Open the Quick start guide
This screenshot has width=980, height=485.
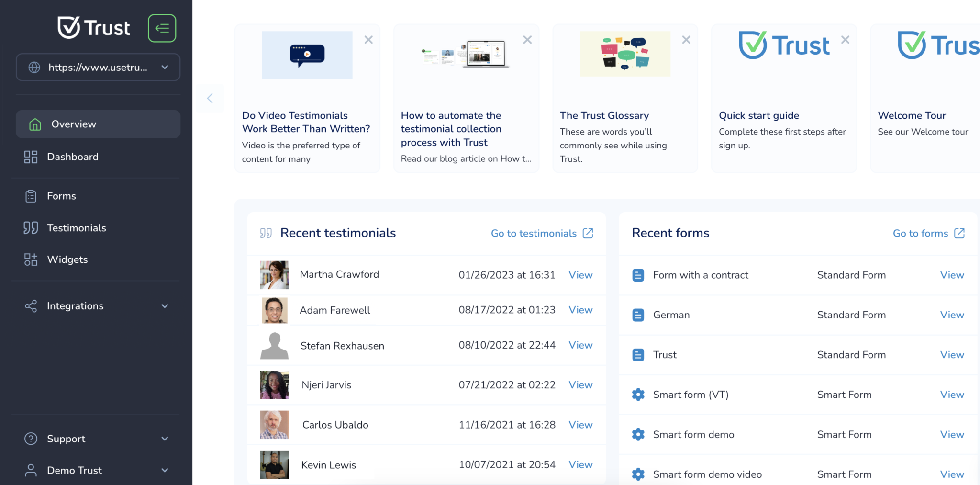759,115
